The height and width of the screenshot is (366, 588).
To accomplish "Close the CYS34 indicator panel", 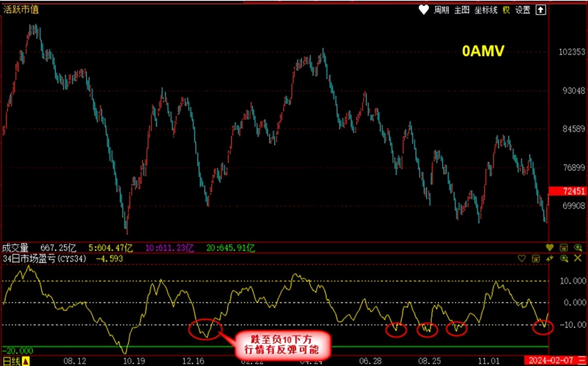I will 578,258.
